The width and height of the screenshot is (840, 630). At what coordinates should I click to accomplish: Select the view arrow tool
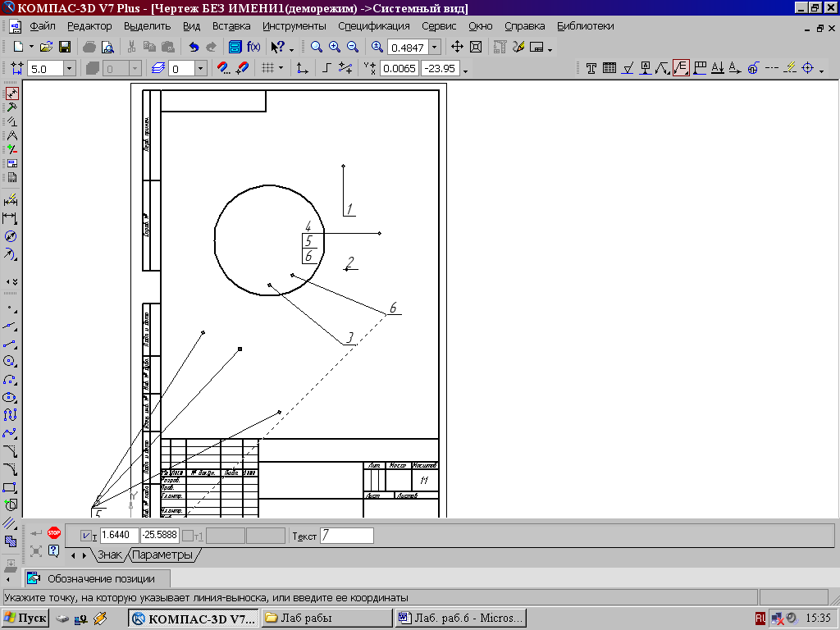(x=735, y=69)
